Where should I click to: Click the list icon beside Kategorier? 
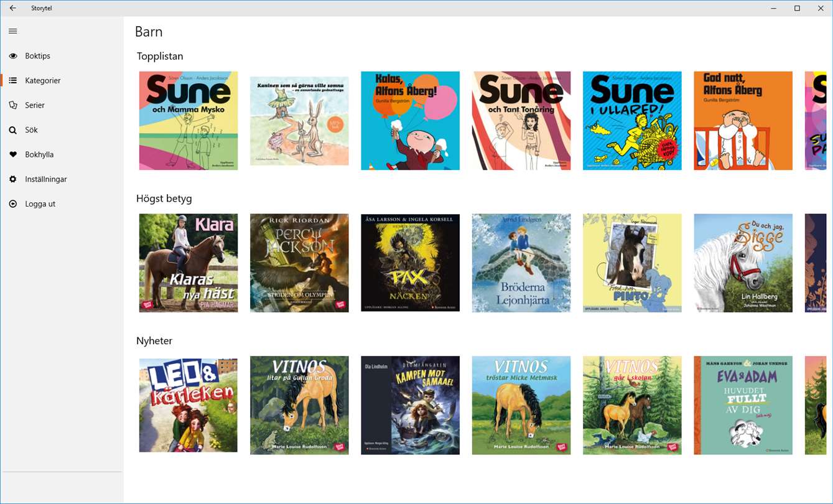[x=13, y=80]
